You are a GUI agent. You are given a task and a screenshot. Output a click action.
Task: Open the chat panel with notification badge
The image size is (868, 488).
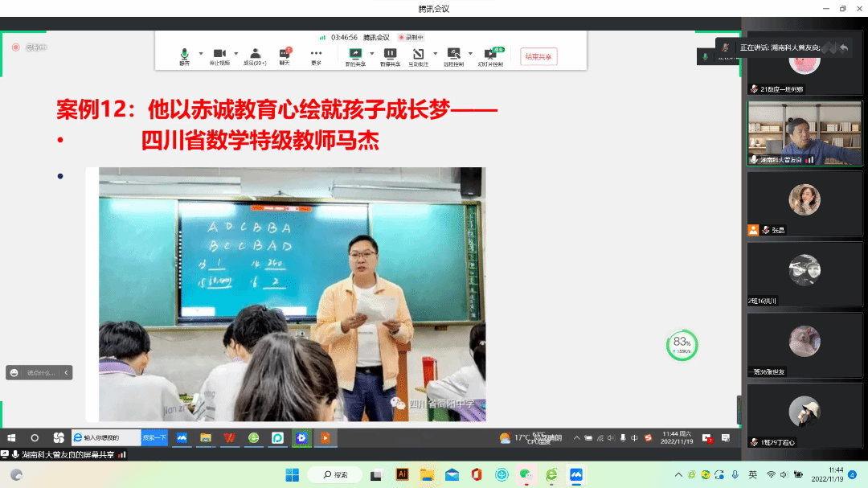point(285,55)
